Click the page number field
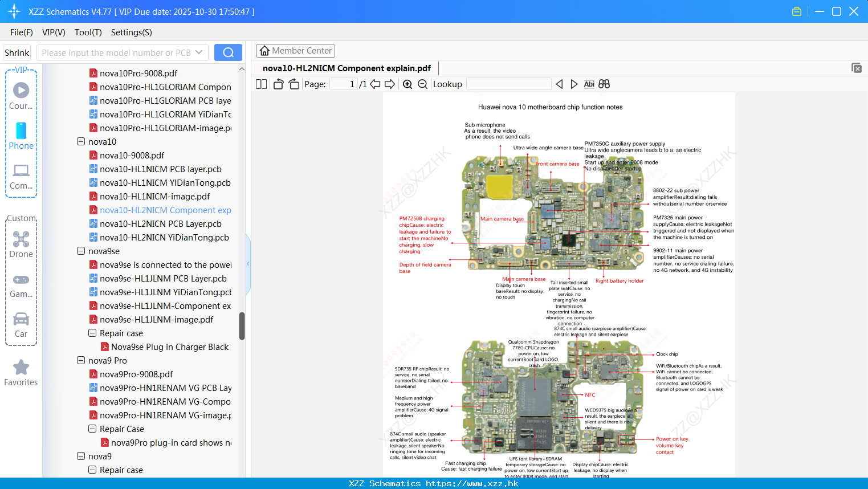 click(x=344, y=84)
